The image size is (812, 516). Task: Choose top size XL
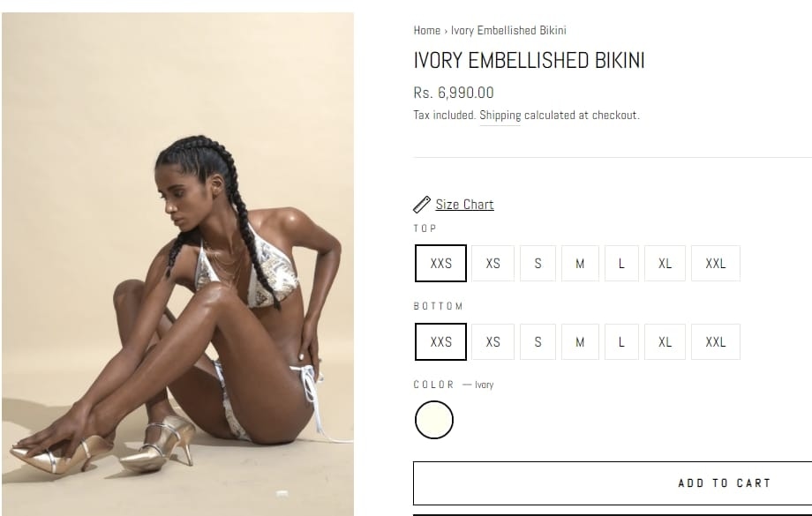coord(665,264)
